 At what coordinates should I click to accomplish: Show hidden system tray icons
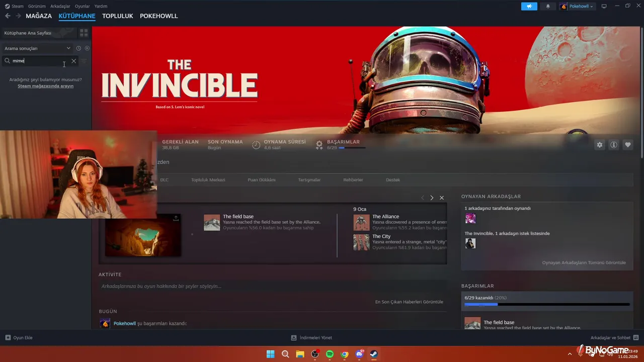(570, 354)
